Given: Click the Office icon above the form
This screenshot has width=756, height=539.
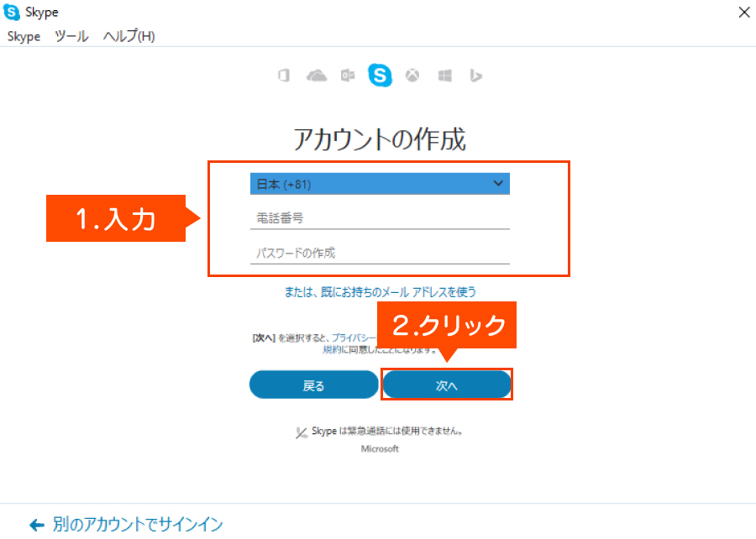Looking at the screenshot, I should 283,76.
